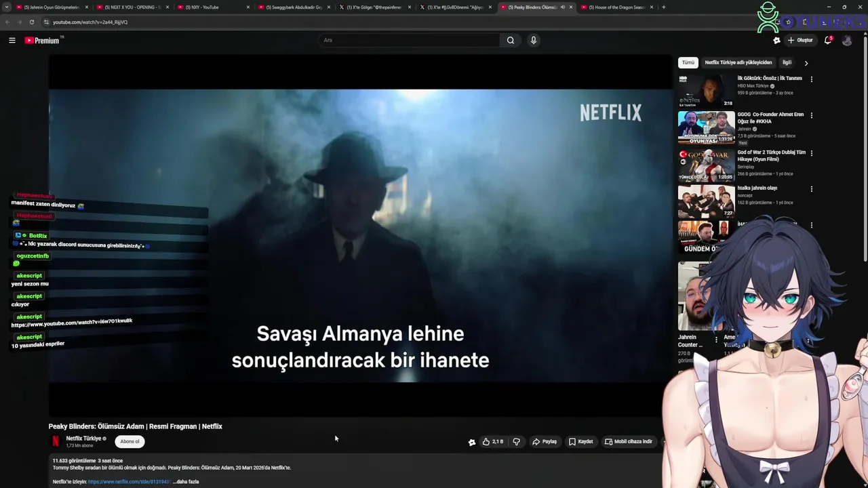
Task: Close the House of the Dragon browser tab
Action: click(x=652, y=7)
